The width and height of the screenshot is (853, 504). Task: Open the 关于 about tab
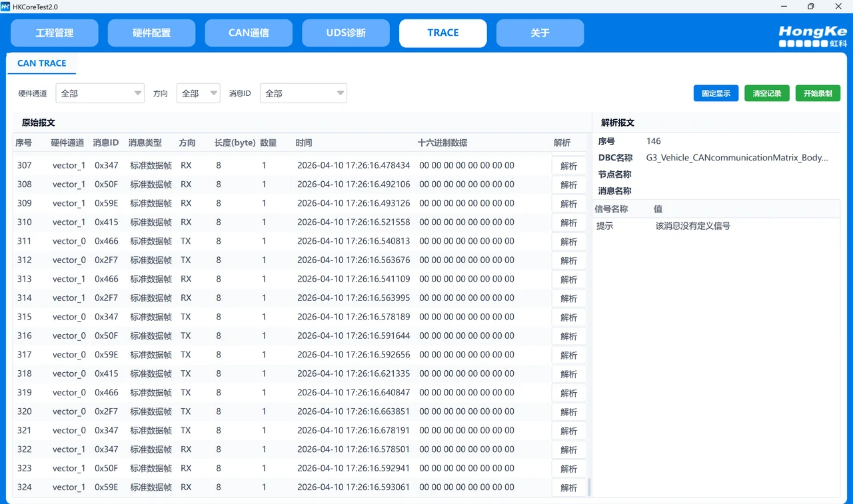tap(540, 33)
